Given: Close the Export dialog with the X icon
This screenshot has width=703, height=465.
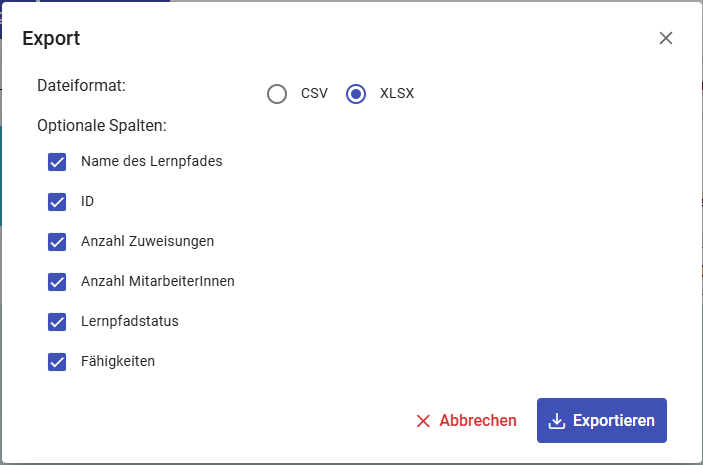Looking at the screenshot, I should point(666,39).
